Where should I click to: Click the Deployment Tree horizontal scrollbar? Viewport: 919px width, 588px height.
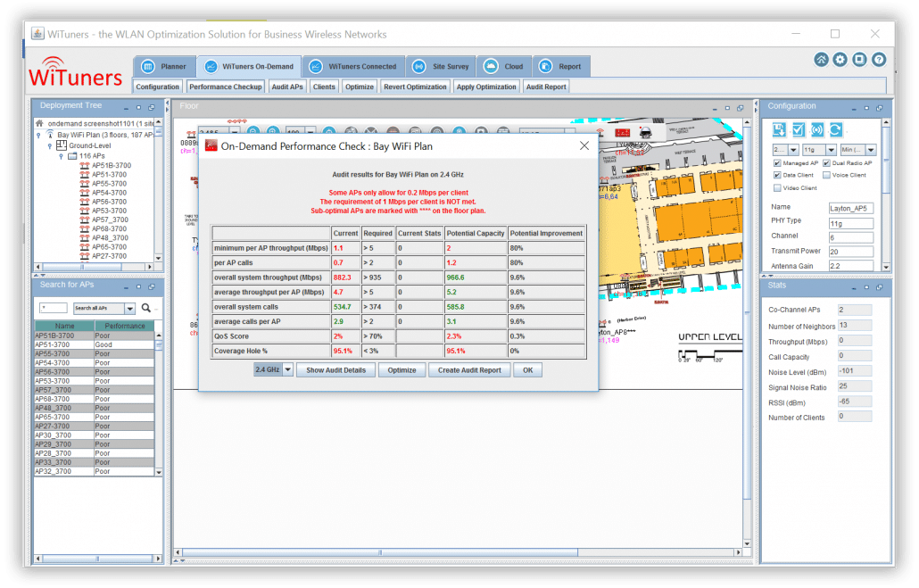82,267
